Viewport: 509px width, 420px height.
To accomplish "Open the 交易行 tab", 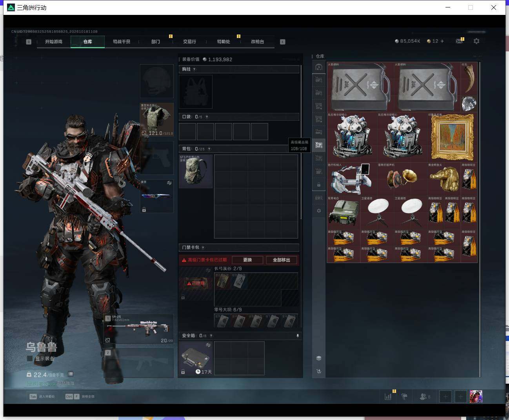I will (189, 42).
